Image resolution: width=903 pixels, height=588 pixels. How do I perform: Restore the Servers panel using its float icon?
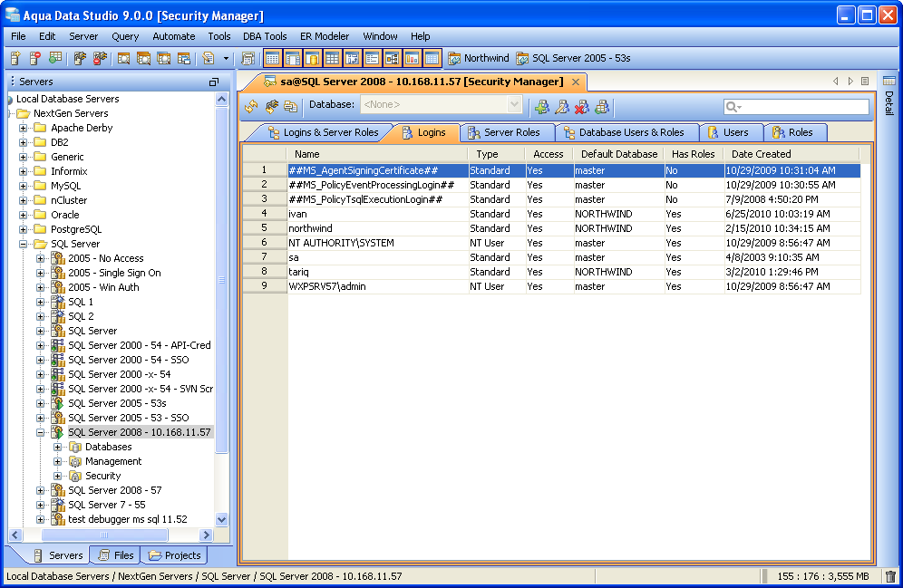coord(214,82)
